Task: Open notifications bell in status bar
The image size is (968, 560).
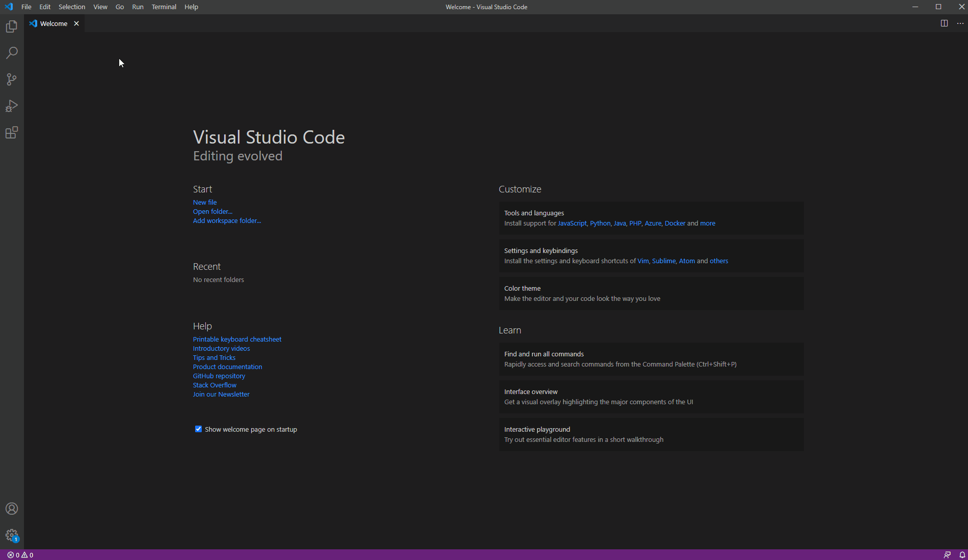Action: pos(962,555)
